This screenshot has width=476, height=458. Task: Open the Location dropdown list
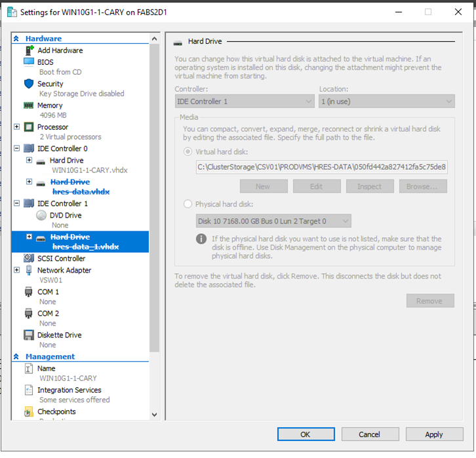click(x=386, y=102)
